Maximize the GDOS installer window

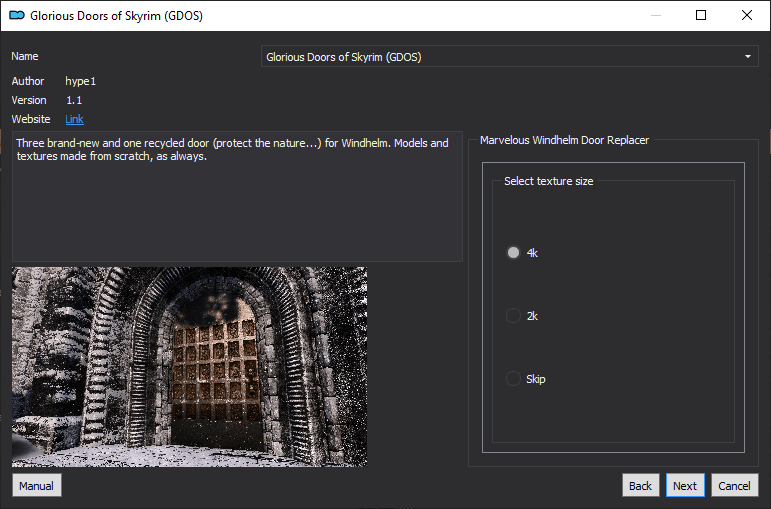coord(701,15)
